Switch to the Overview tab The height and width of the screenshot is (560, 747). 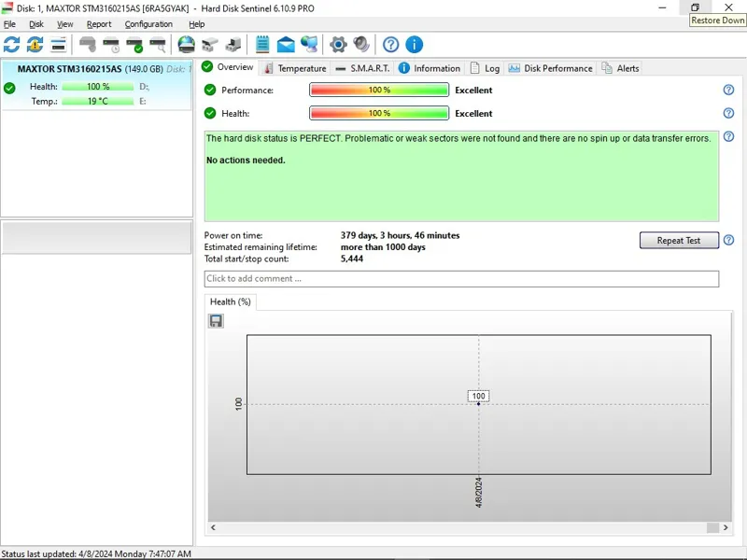click(x=228, y=67)
